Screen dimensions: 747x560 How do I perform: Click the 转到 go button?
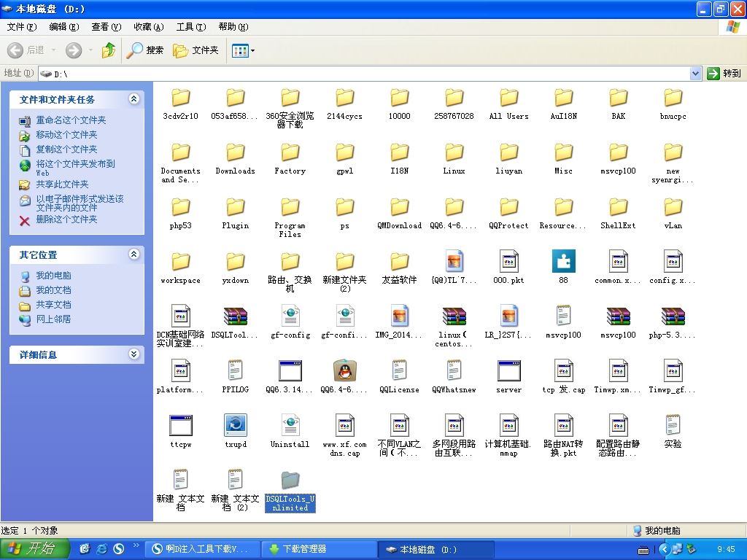pyautogui.click(x=724, y=74)
